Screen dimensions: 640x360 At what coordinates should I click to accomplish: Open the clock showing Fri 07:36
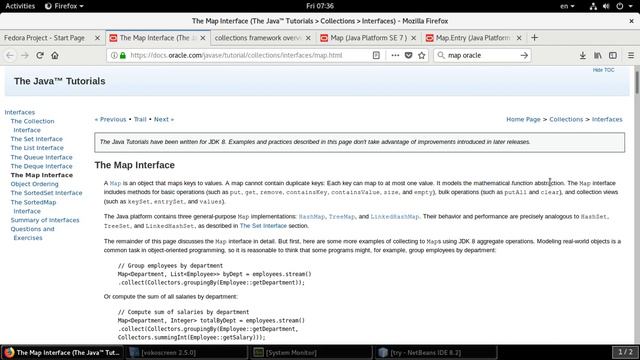tap(320, 6)
